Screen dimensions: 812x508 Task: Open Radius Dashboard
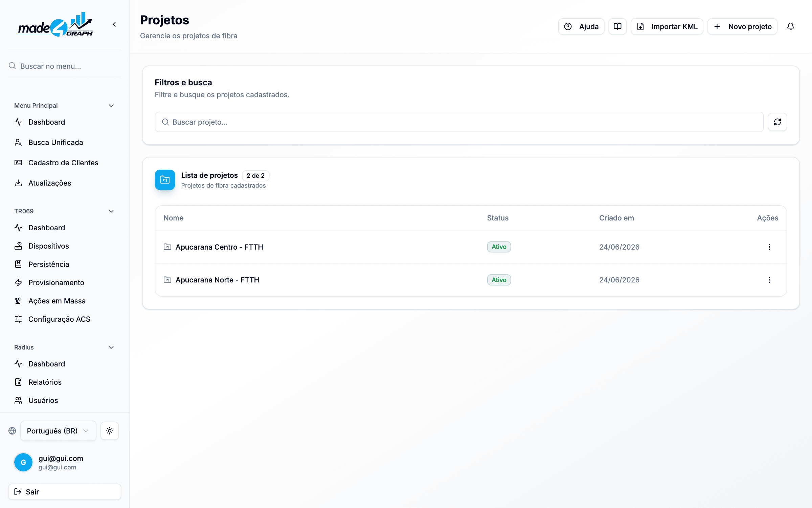point(64,364)
